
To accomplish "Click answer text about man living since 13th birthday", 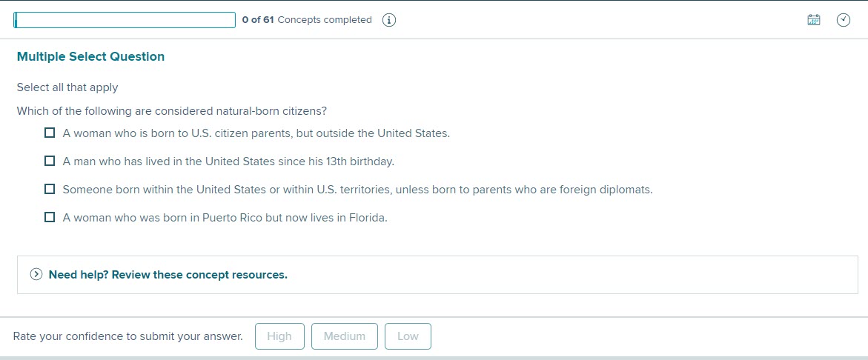I will (228, 161).
